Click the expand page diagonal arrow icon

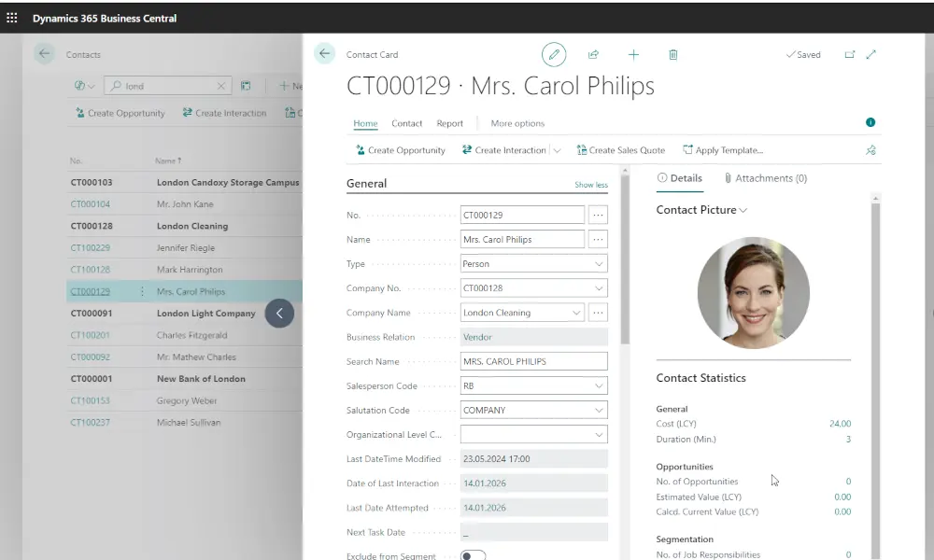(x=870, y=54)
